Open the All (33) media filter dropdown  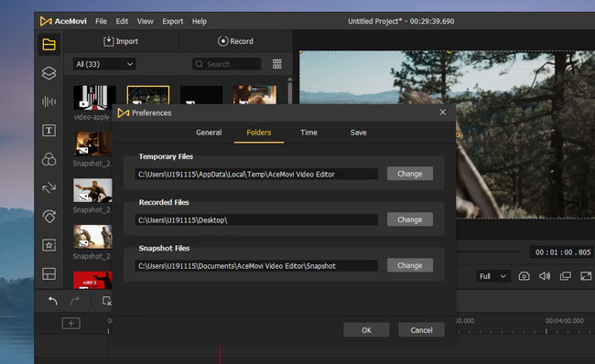pyautogui.click(x=104, y=64)
